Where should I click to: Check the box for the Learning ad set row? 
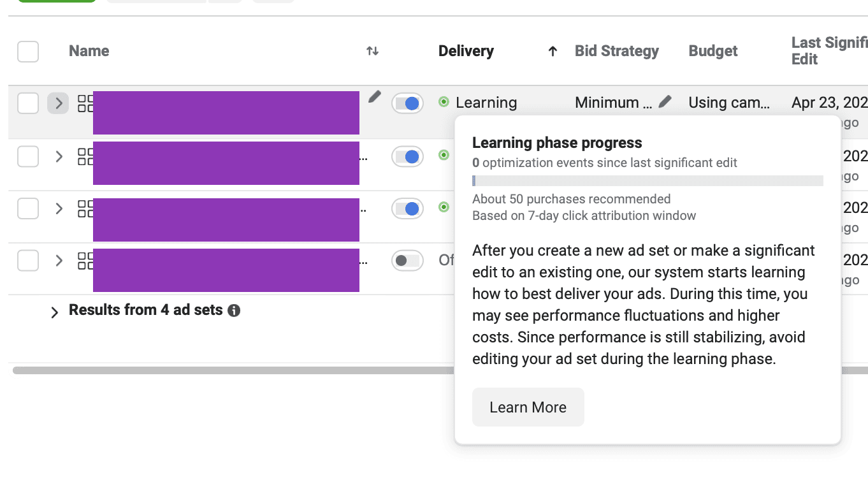pos(28,103)
